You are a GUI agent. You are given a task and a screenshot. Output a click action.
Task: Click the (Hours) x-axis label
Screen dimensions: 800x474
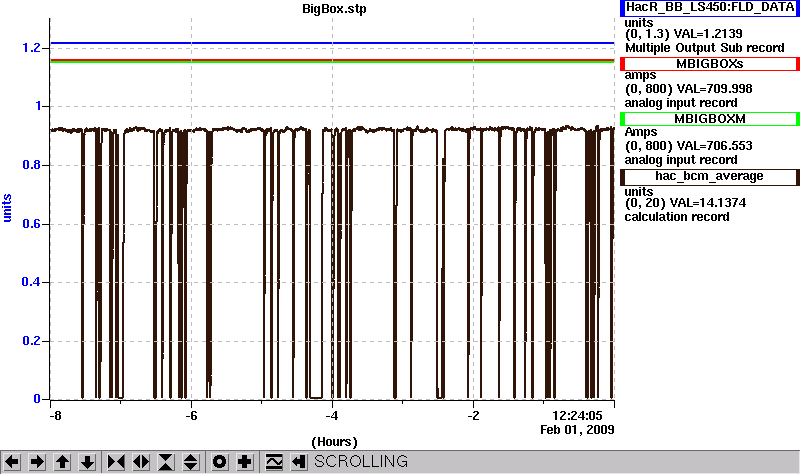334,442
